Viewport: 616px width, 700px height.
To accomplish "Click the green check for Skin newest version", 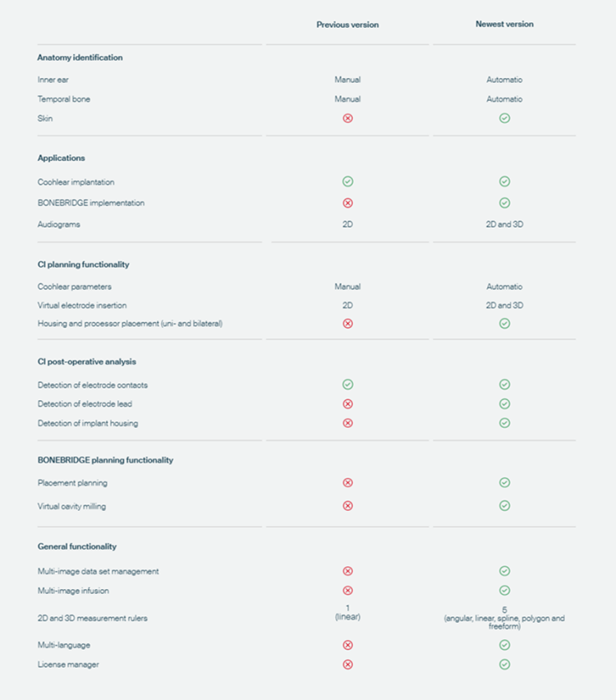I will (x=504, y=118).
